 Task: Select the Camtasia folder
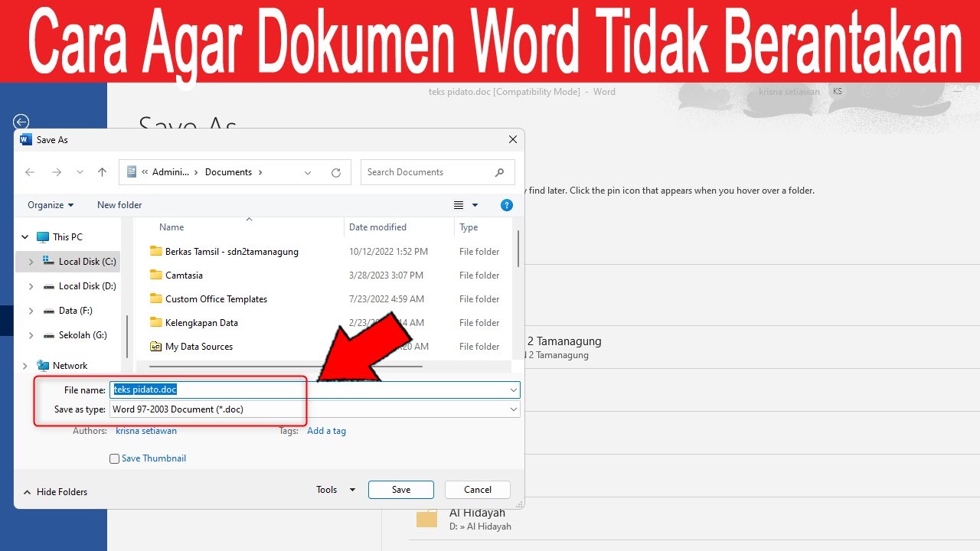pos(185,275)
